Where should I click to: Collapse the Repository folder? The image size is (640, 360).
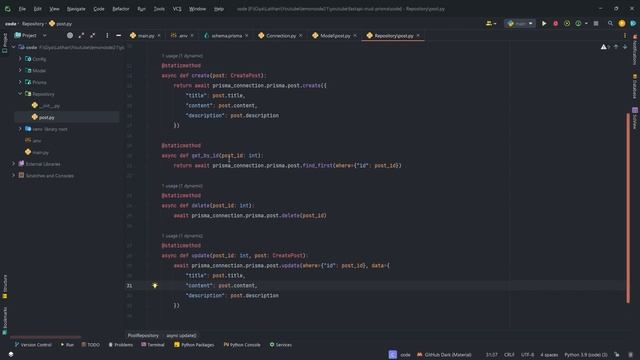[x=20, y=94]
